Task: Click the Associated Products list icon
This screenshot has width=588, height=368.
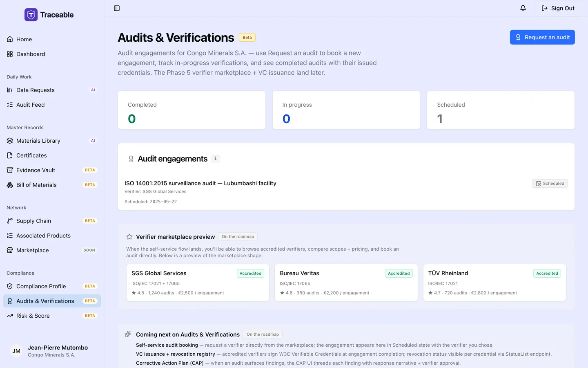Action: tap(10, 236)
